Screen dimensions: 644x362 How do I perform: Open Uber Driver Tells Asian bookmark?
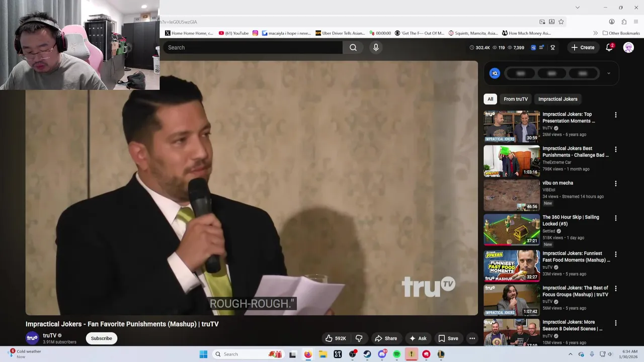340,33
